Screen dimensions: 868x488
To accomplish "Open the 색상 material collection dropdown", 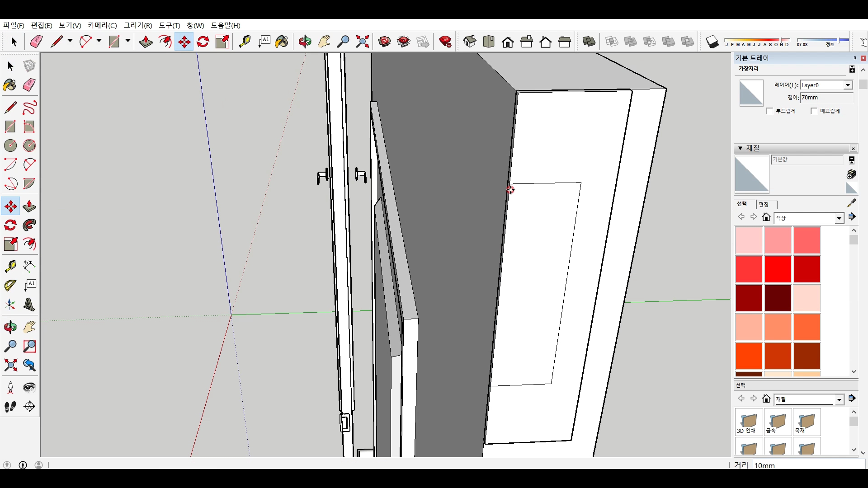I will pyautogui.click(x=839, y=218).
